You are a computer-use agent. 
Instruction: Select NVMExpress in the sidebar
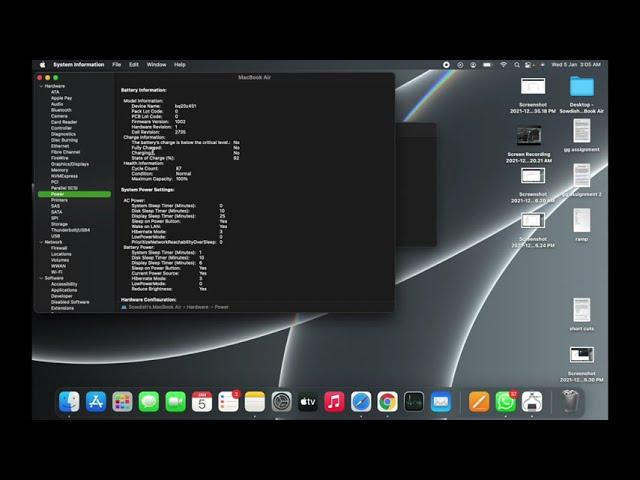pyautogui.click(x=64, y=176)
